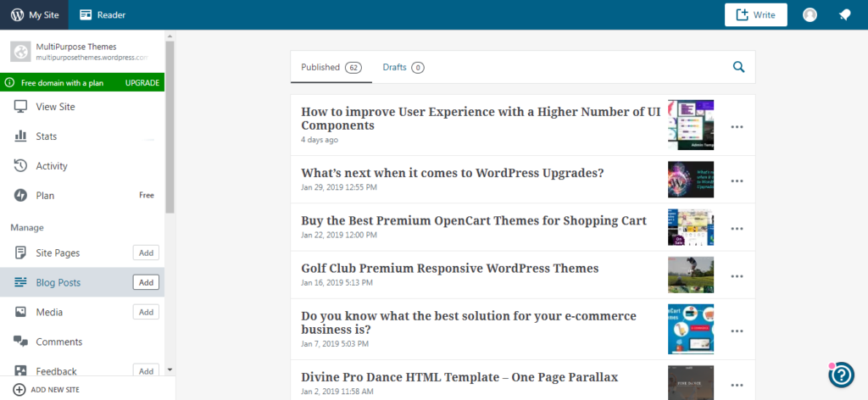
Task: Open post about WordPress Upgrades
Action: tap(453, 173)
